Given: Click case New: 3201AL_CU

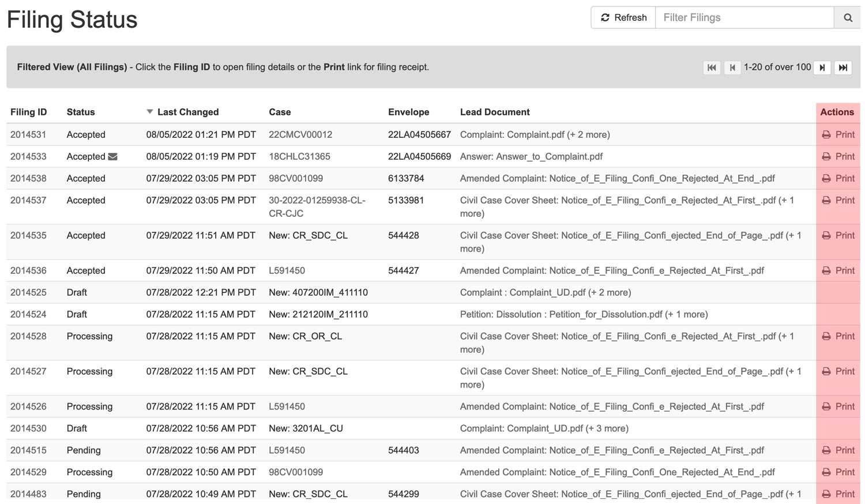Looking at the screenshot, I should [x=306, y=428].
